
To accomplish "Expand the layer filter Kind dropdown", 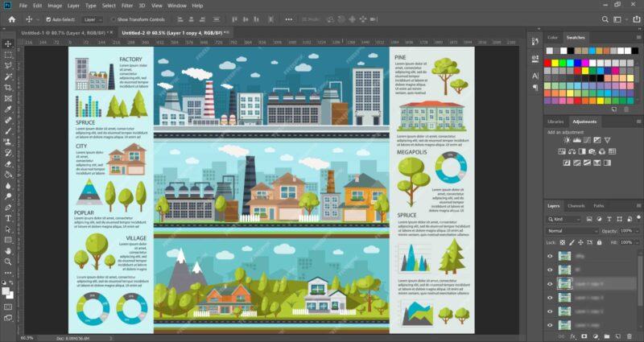I will (561, 218).
